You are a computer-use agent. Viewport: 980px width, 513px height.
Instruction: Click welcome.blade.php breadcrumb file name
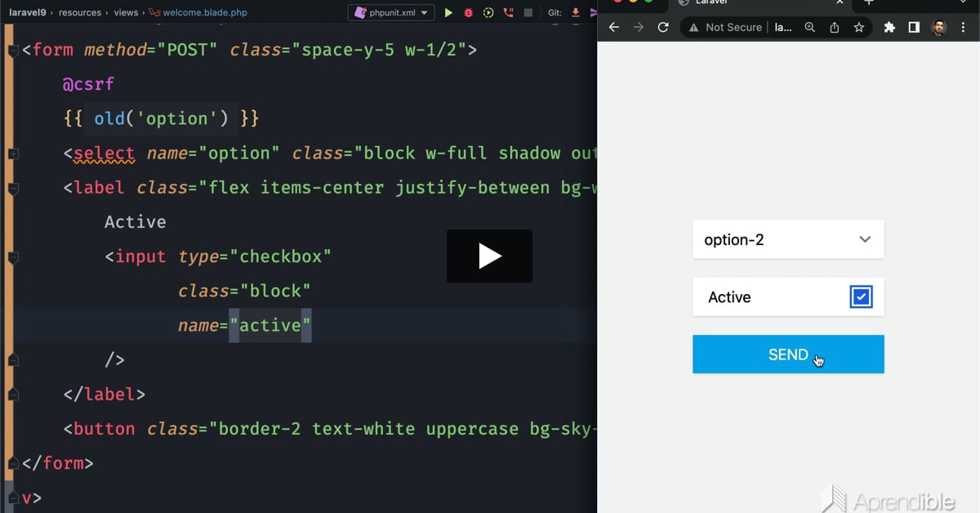[205, 12]
